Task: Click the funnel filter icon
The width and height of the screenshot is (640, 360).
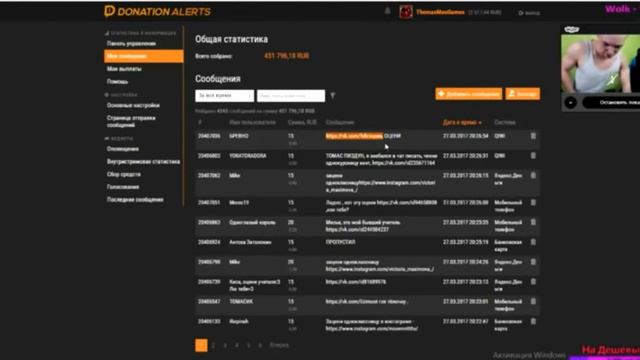Action: (x=333, y=96)
